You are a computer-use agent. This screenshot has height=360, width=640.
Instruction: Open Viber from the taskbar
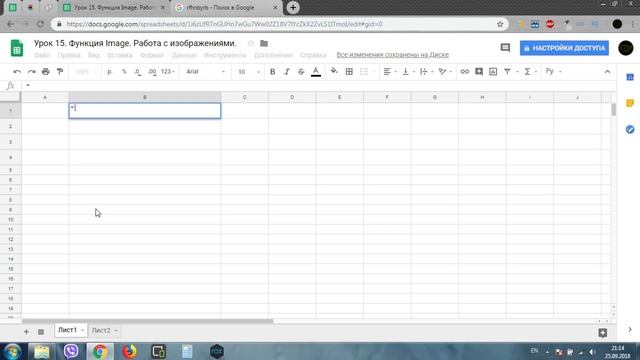[71, 351]
